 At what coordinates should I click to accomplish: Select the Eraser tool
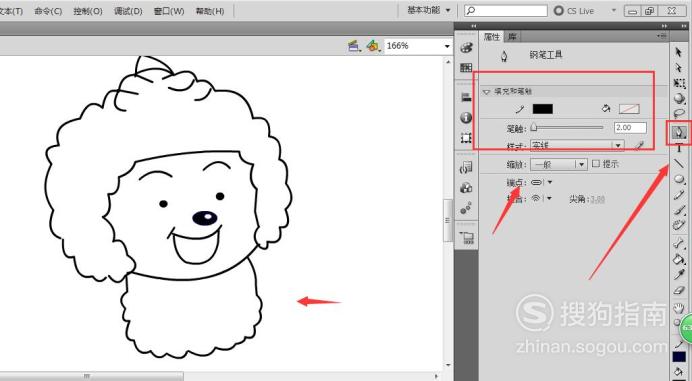679,290
